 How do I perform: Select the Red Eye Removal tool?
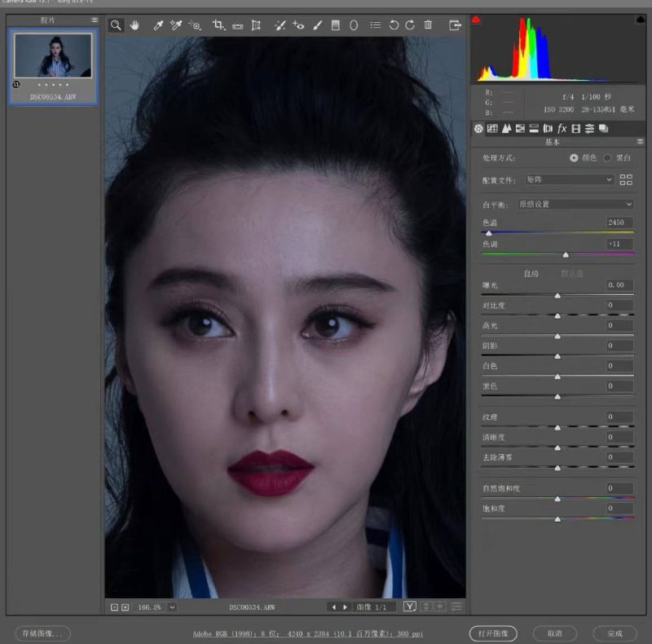point(298,25)
